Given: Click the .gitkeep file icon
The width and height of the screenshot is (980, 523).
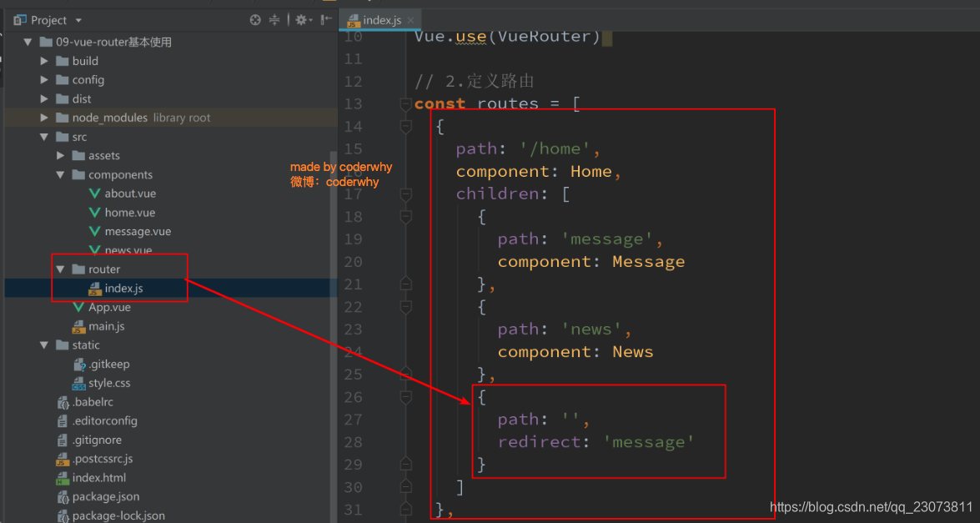Looking at the screenshot, I should coord(78,365).
